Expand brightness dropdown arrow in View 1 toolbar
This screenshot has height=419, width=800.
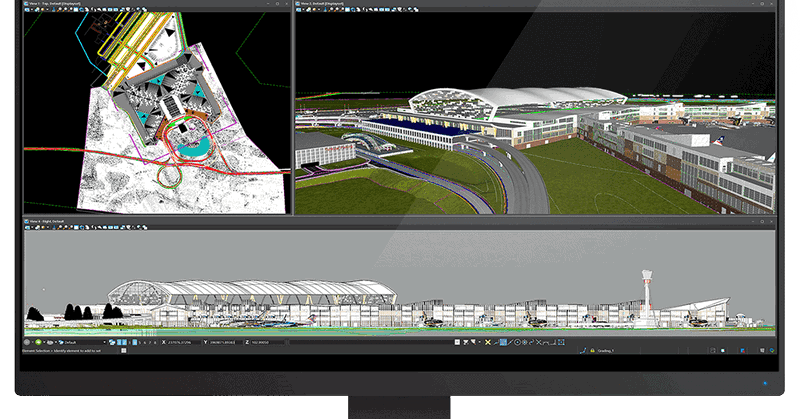point(47,9)
